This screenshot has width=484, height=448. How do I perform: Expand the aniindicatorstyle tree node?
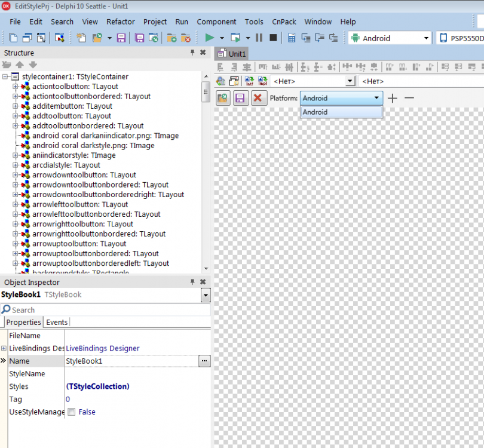point(15,155)
